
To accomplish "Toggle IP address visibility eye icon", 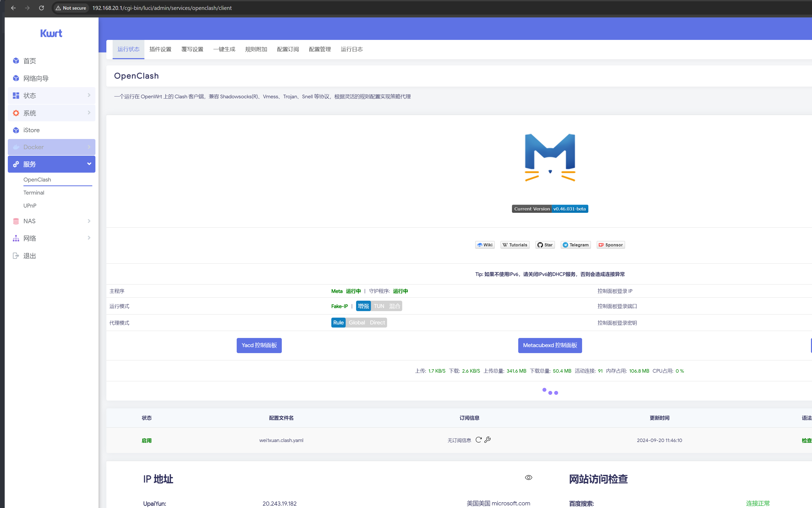I will click(x=528, y=477).
